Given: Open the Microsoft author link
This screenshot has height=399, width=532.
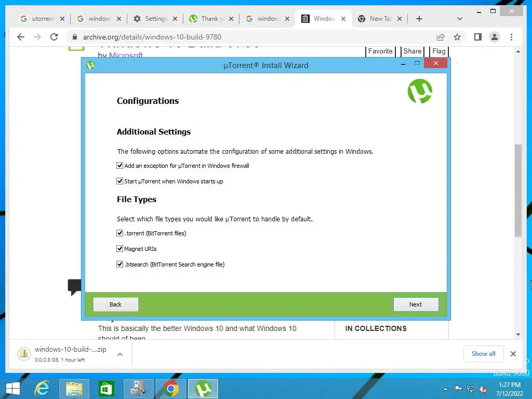Looking at the screenshot, I should point(126,55).
